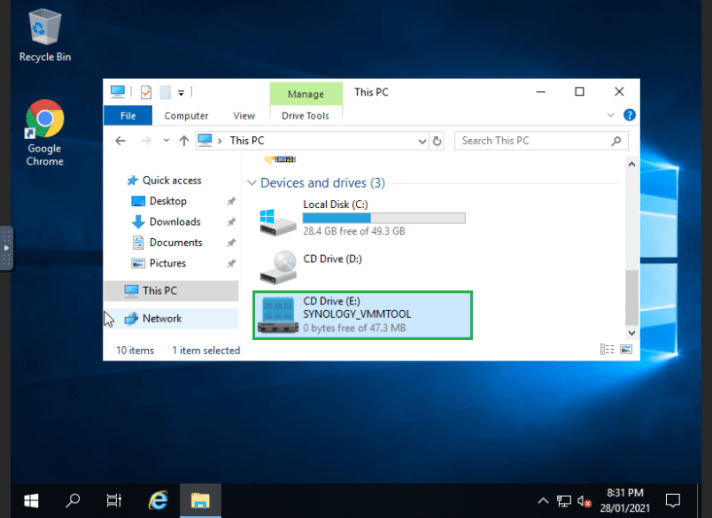The image size is (712, 518).
Task: Switch to details view layout
Action: click(607, 350)
